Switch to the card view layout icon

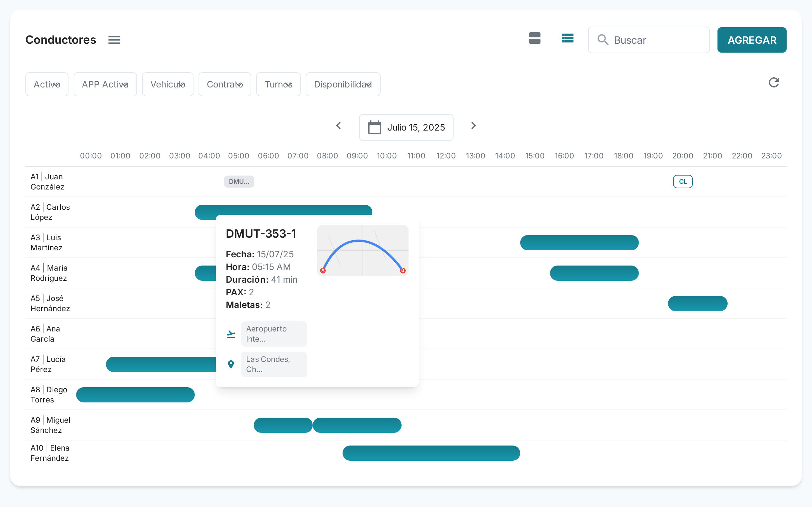coord(534,38)
